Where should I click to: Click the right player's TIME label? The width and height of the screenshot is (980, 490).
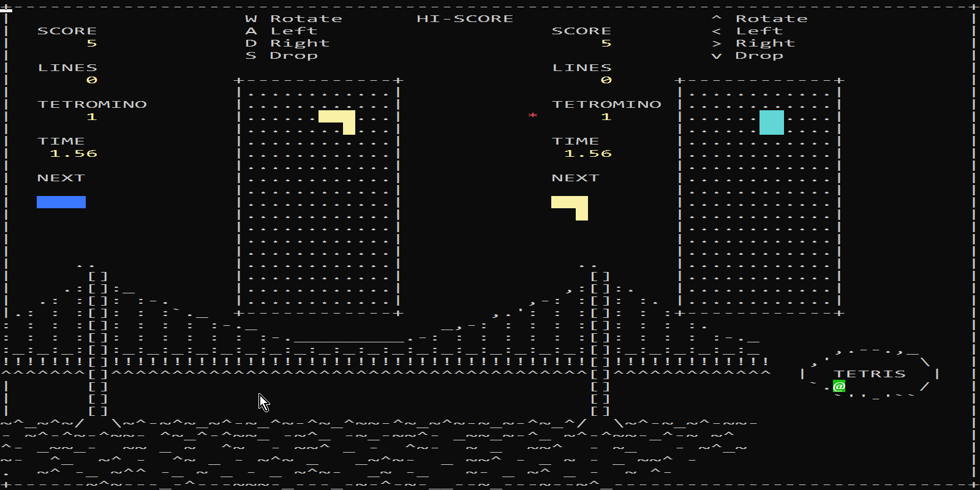point(576,141)
